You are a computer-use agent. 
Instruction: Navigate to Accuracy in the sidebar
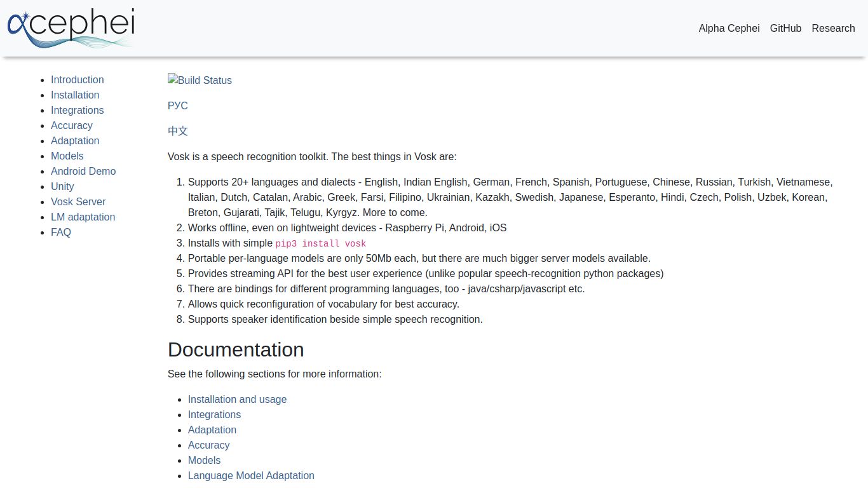[71, 125]
